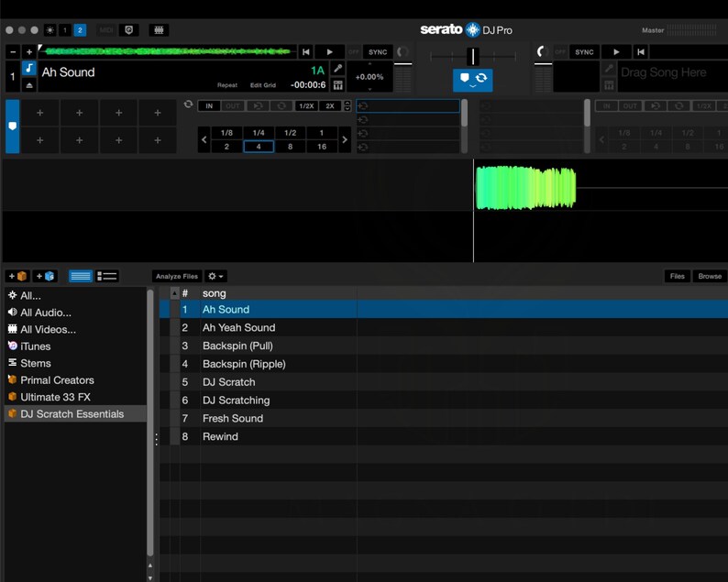Select the 4 beat auto loop on deck 1
This screenshot has height=582, width=728.
pyautogui.click(x=259, y=147)
